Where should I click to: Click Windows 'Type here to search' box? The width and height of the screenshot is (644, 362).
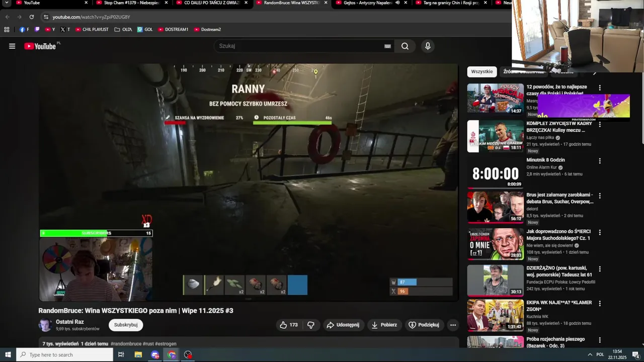coord(64,354)
